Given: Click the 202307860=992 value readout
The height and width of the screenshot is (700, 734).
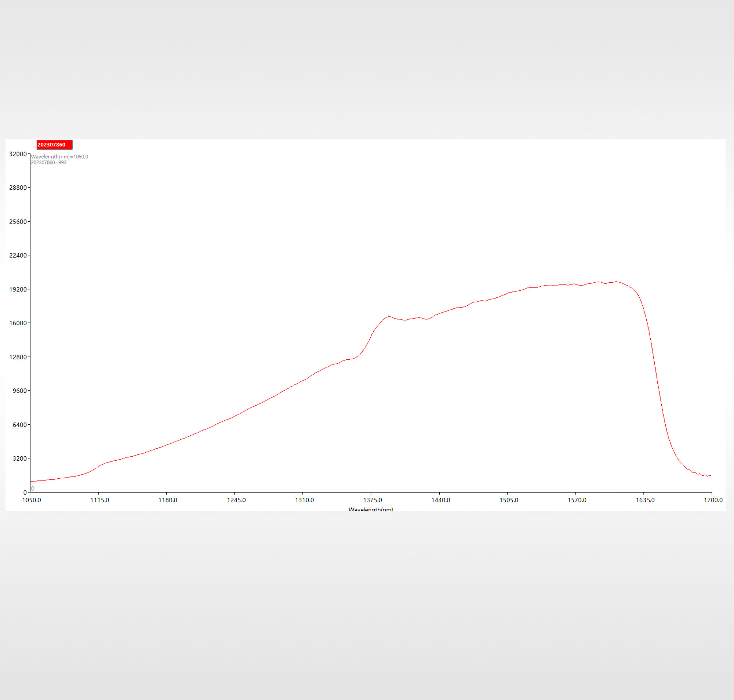Looking at the screenshot, I should point(48,162).
